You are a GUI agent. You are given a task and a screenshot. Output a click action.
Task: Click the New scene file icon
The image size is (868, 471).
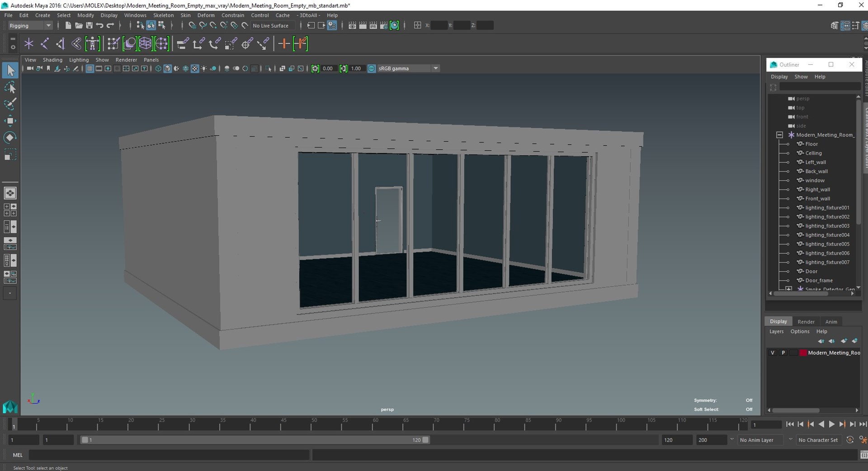tap(68, 26)
